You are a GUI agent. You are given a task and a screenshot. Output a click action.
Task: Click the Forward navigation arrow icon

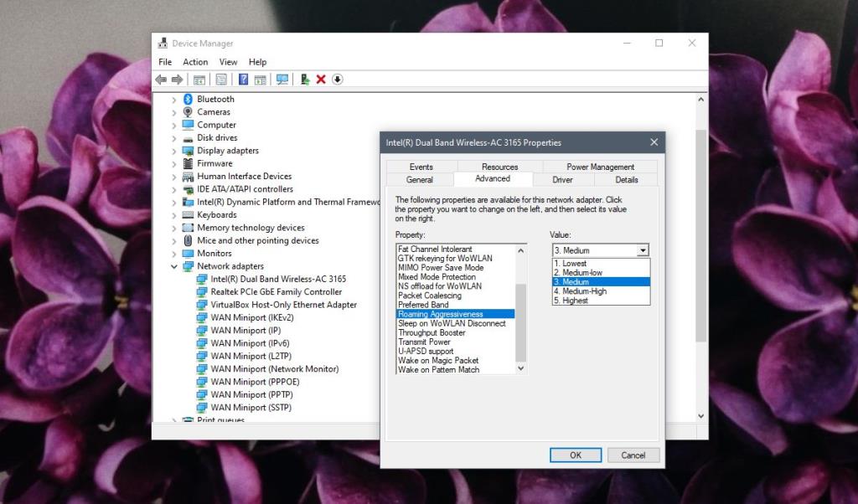click(x=176, y=79)
